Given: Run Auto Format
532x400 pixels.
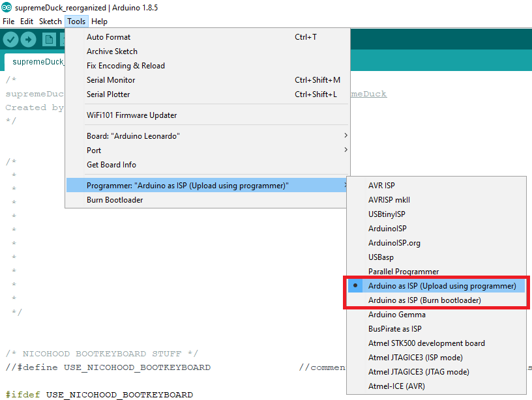Looking at the screenshot, I should click(x=207, y=37).
